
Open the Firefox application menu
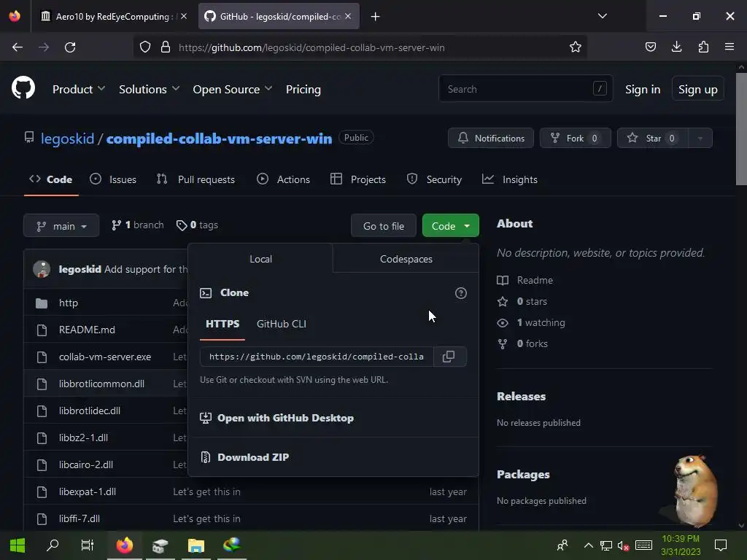click(729, 47)
